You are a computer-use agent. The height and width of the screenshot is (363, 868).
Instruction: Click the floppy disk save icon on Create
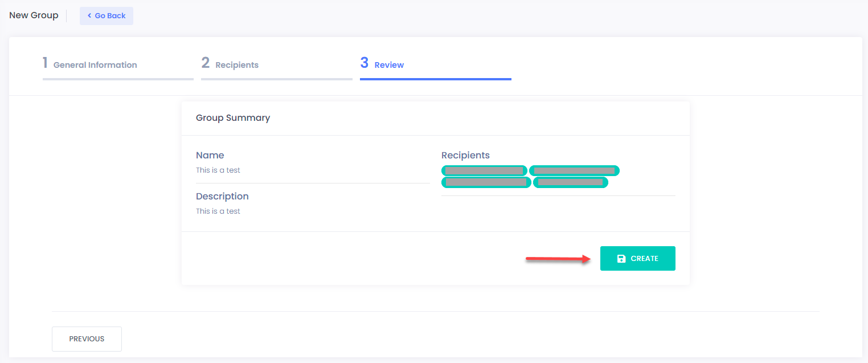621,259
